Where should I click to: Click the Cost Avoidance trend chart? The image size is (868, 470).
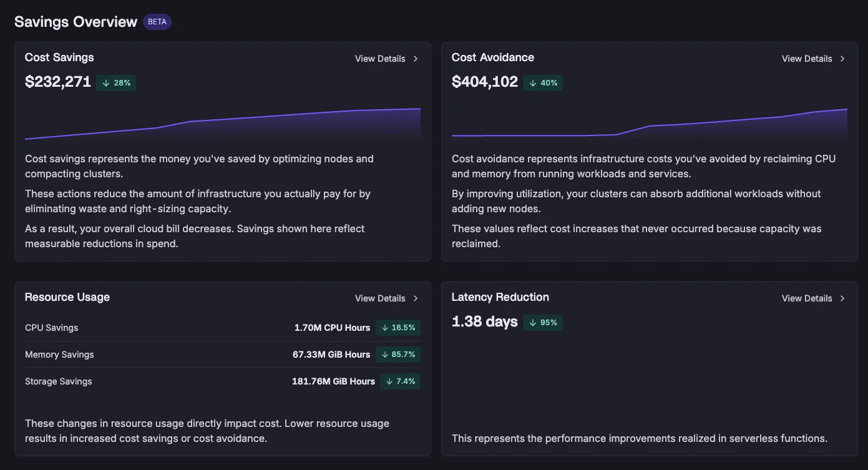coord(650,123)
